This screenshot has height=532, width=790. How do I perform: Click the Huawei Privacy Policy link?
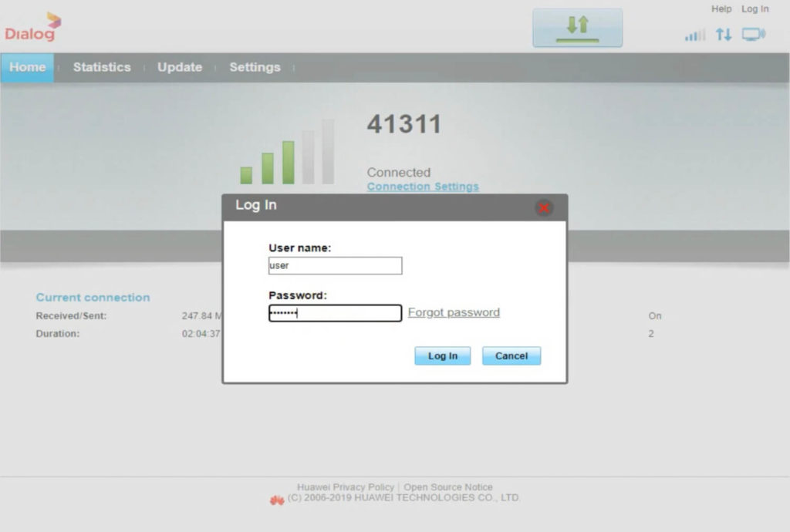coord(346,487)
